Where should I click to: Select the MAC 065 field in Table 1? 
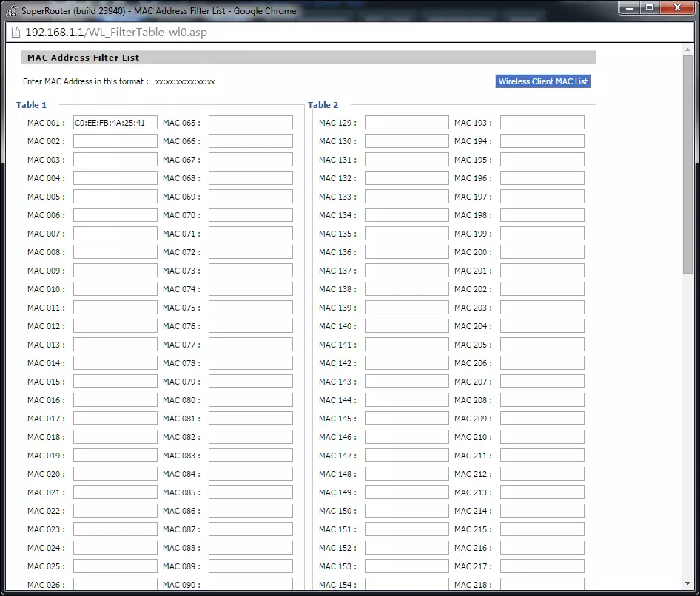click(x=250, y=122)
